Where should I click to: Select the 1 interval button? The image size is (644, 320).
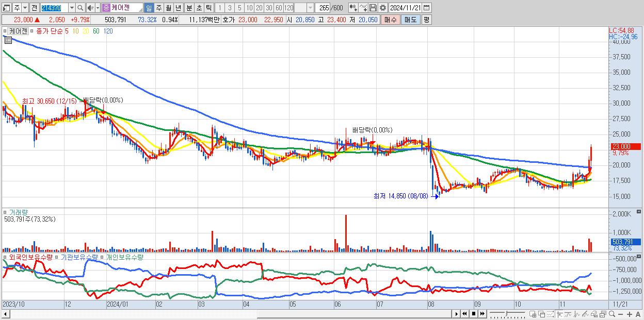point(219,8)
